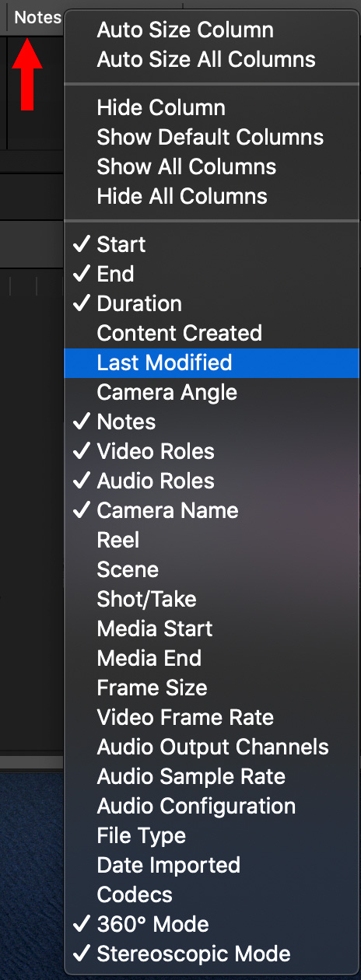Turn on the Camera Angle column
The width and height of the screenshot is (361, 980).
coord(212,393)
